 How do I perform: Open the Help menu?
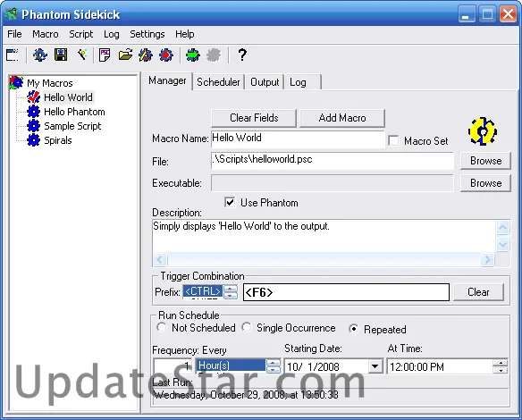[x=185, y=34]
